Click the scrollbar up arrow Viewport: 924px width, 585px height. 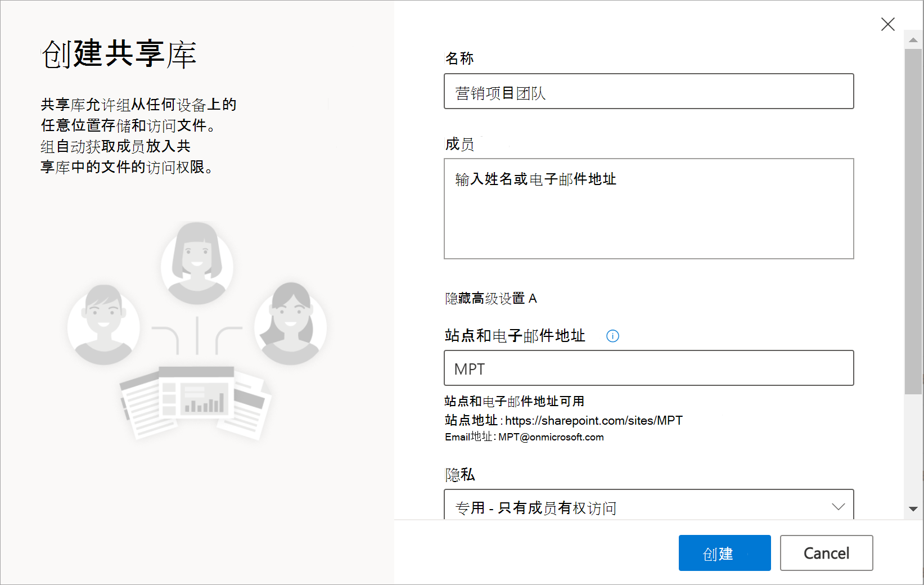pyautogui.click(x=913, y=39)
